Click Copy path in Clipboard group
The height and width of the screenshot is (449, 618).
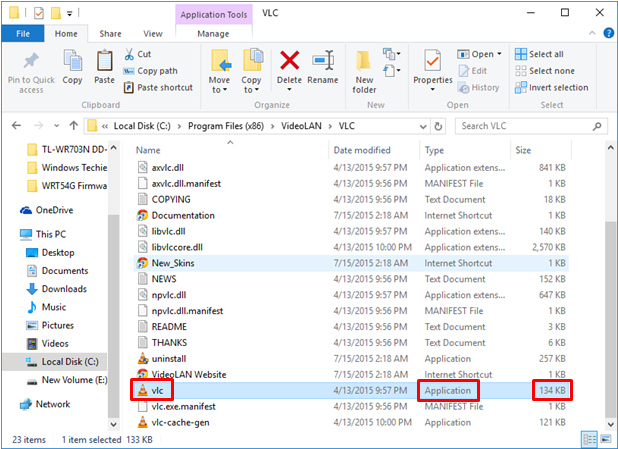pos(151,71)
